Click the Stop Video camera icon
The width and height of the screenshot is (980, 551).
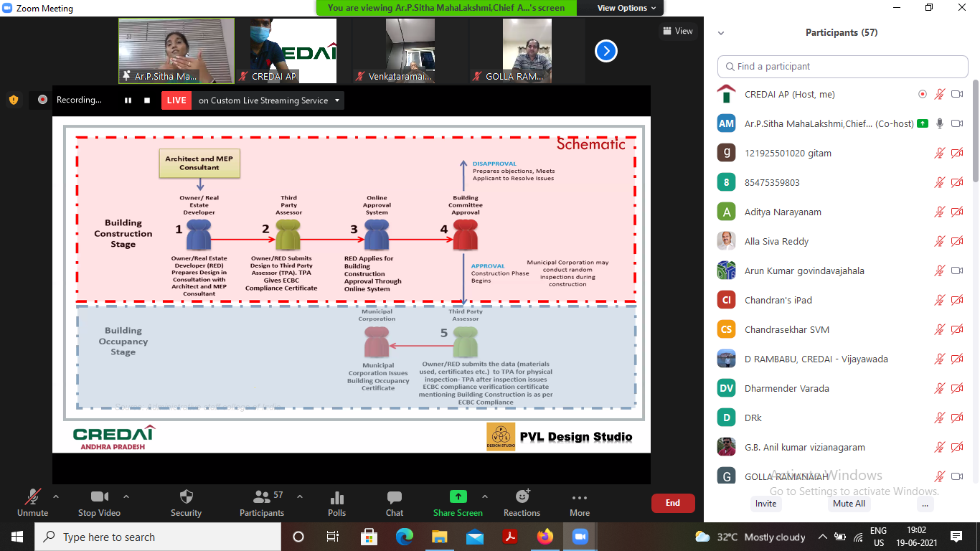[x=99, y=496]
